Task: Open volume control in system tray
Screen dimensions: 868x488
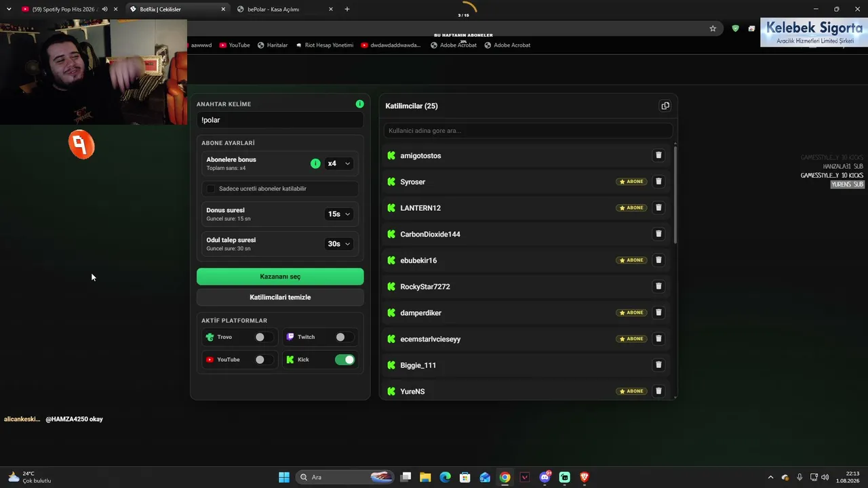Action: (x=825, y=477)
